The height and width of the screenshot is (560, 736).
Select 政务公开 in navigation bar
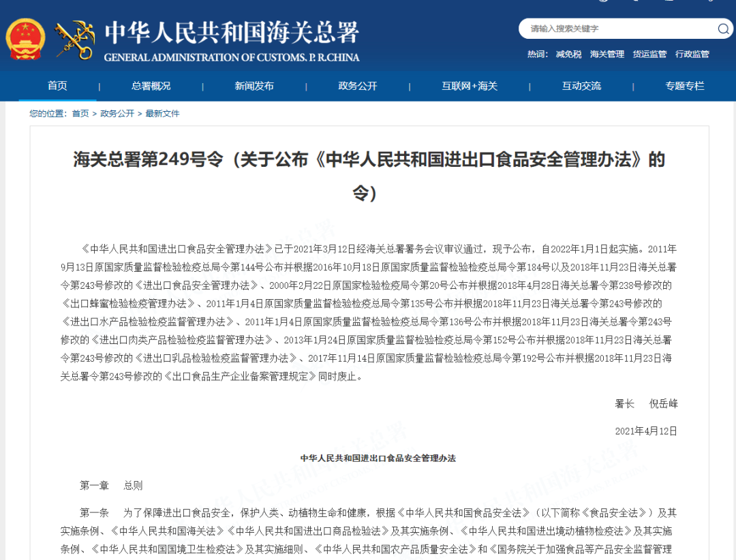[x=358, y=86]
